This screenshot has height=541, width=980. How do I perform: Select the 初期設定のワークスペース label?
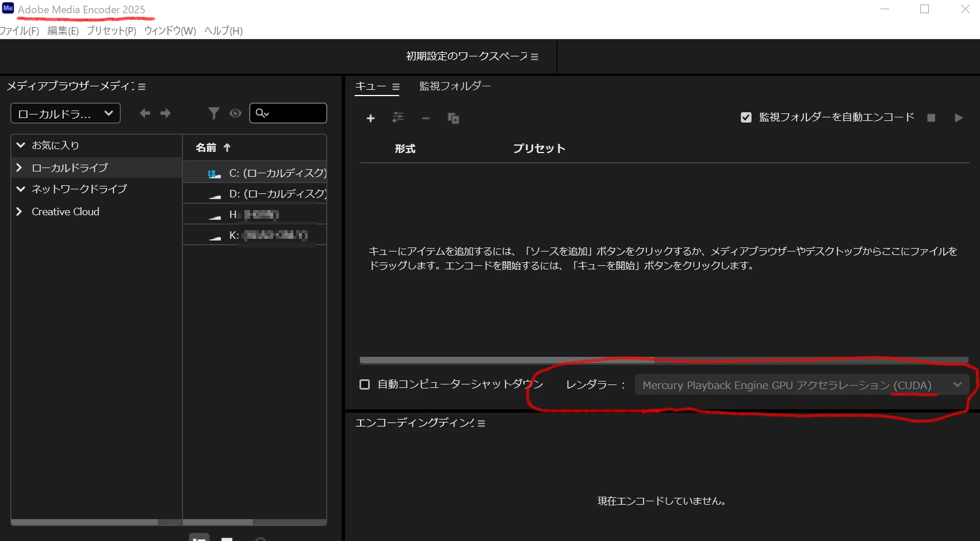pos(466,56)
